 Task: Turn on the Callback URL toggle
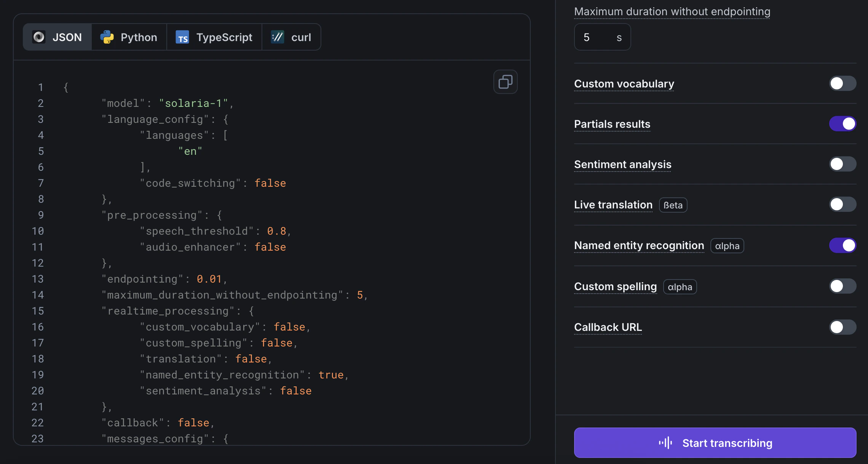click(x=842, y=327)
